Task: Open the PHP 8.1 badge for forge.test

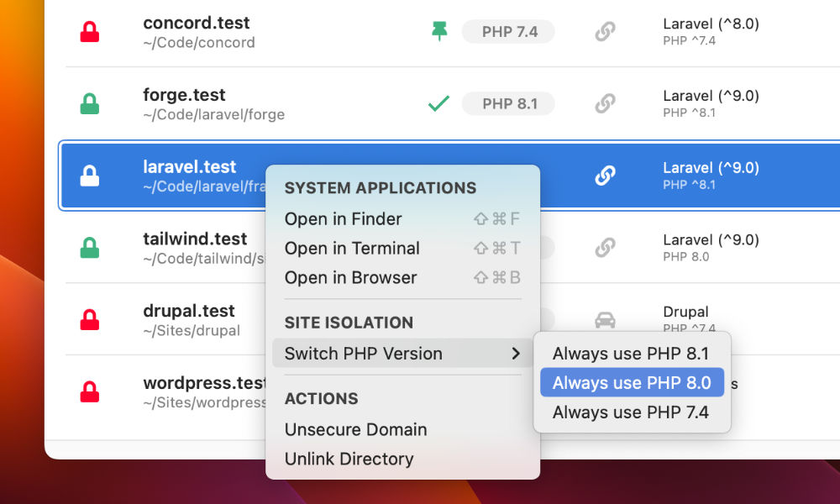Action: [508, 103]
